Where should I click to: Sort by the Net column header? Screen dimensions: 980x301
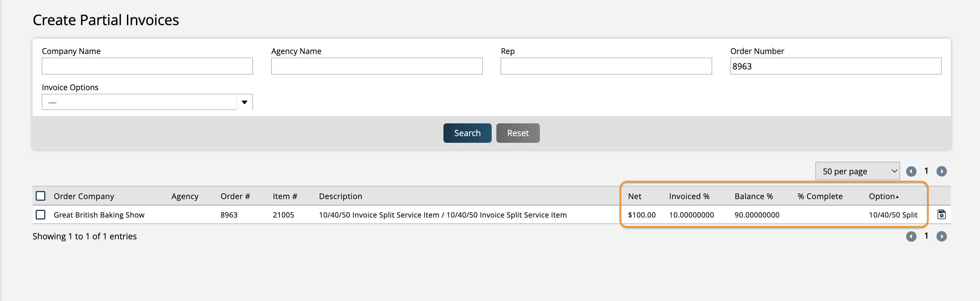pos(634,196)
